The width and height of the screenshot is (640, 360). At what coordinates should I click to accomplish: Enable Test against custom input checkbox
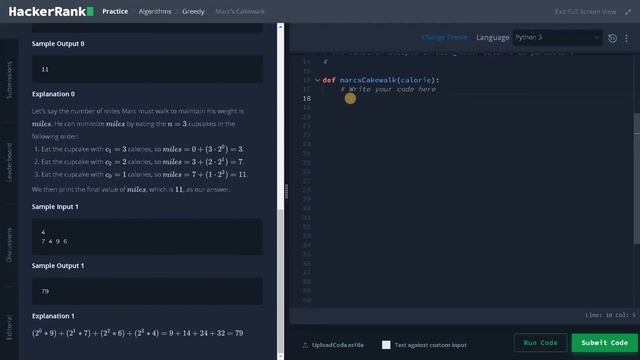pos(386,345)
